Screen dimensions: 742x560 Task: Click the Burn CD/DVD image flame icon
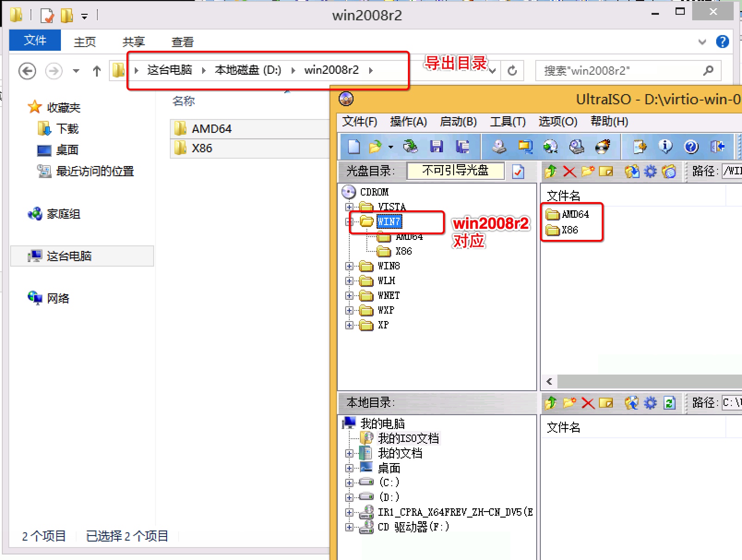(x=603, y=147)
